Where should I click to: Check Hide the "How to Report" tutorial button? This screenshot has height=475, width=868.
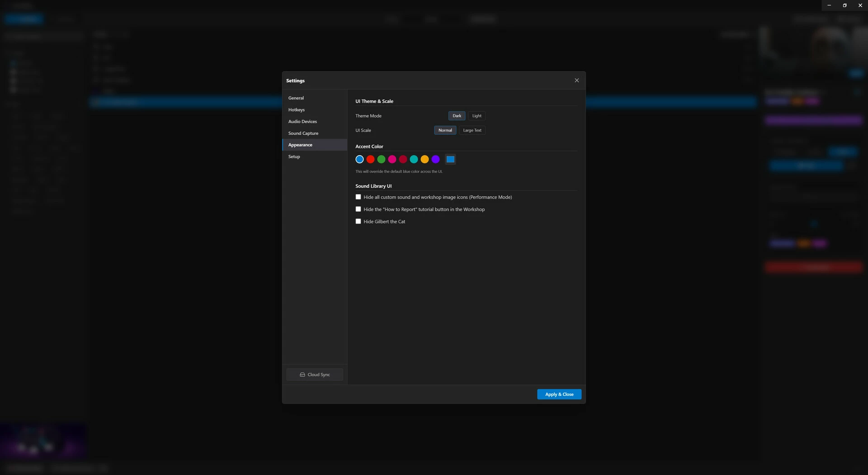point(358,209)
